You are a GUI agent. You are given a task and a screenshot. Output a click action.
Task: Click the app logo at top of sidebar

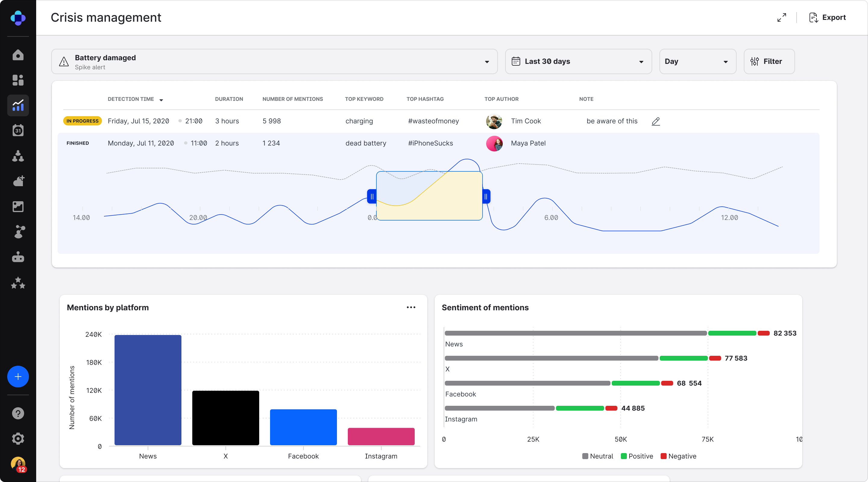pos(18,18)
